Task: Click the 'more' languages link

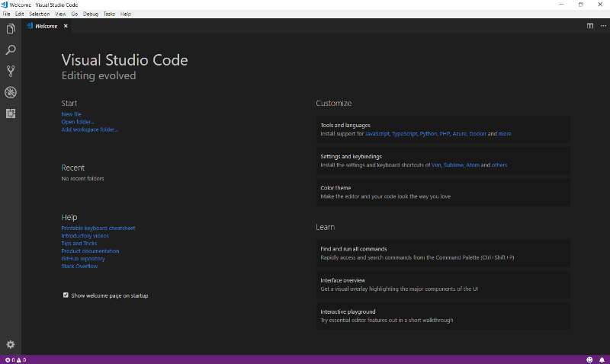Action: (505, 133)
